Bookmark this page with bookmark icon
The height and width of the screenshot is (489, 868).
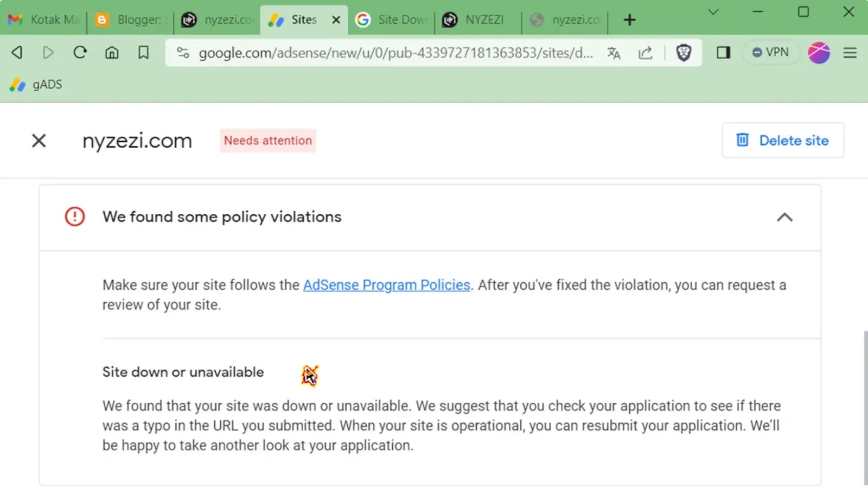(x=143, y=53)
